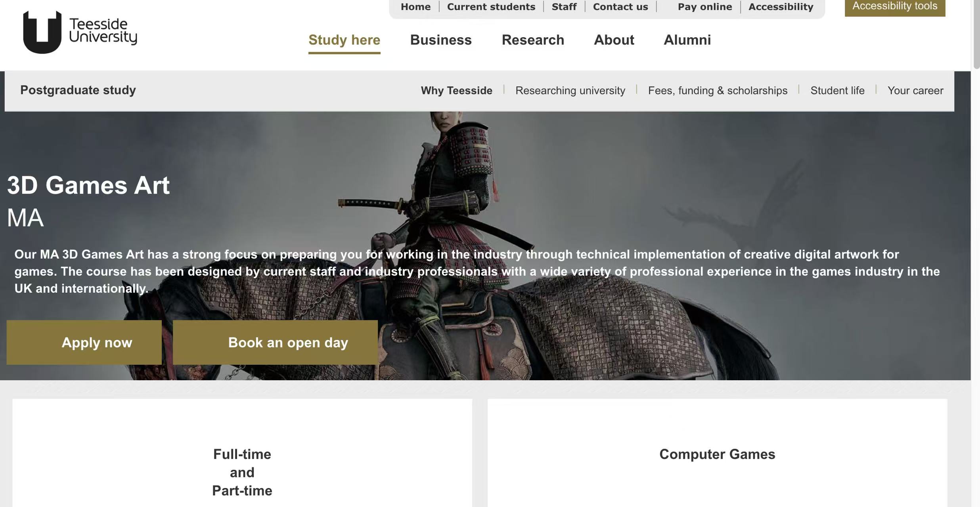The height and width of the screenshot is (507, 980).
Task: Click the vertical page scrollbar
Action: pyautogui.click(x=976, y=34)
